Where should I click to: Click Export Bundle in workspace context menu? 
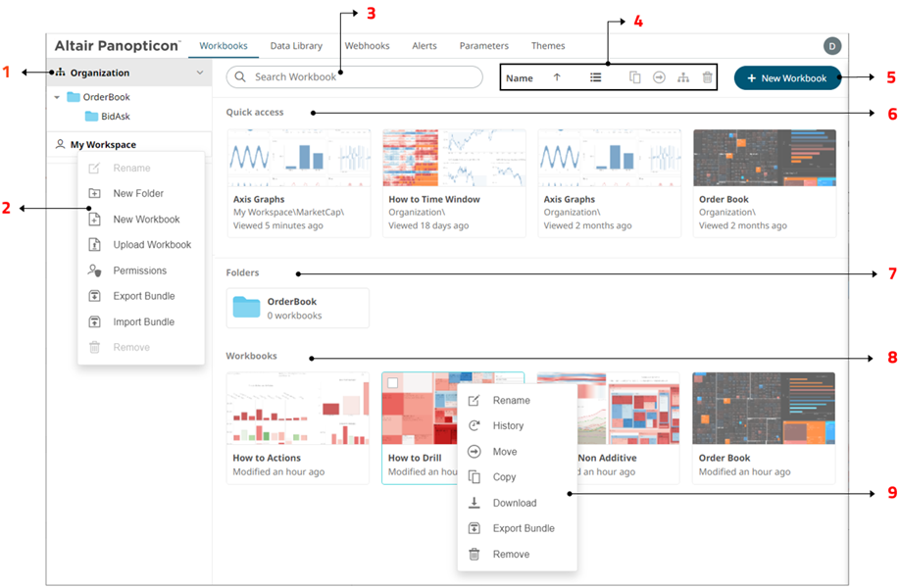point(143,296)
